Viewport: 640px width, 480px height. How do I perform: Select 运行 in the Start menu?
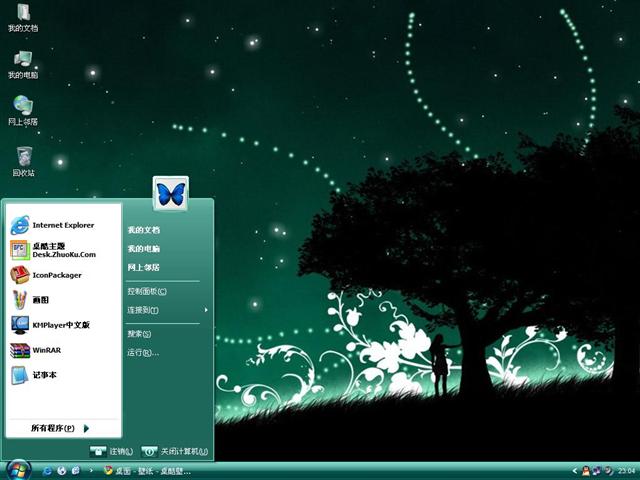pos(142,352)
